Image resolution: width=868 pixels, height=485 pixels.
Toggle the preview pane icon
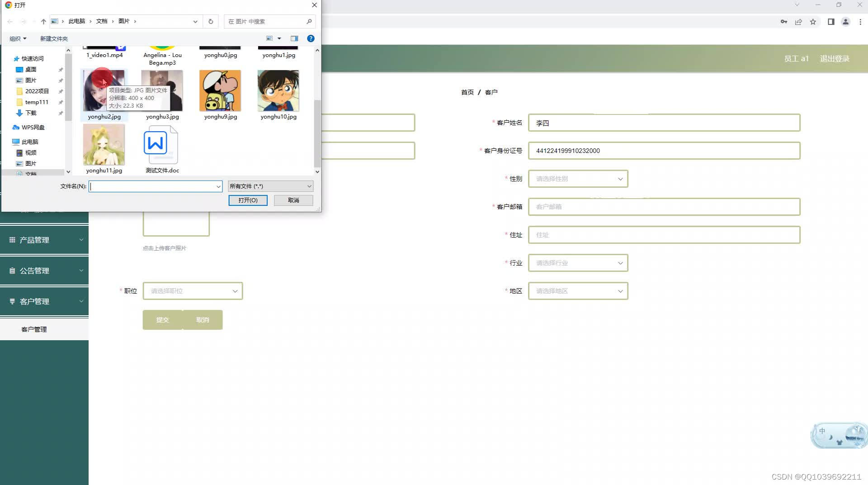(294, 38)
